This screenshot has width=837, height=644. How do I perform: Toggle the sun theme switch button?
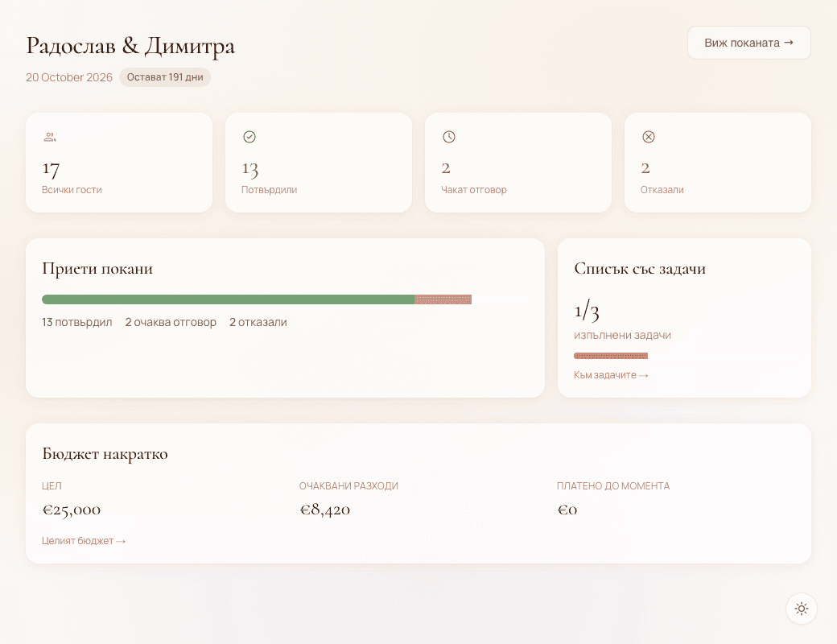(802, 609)
